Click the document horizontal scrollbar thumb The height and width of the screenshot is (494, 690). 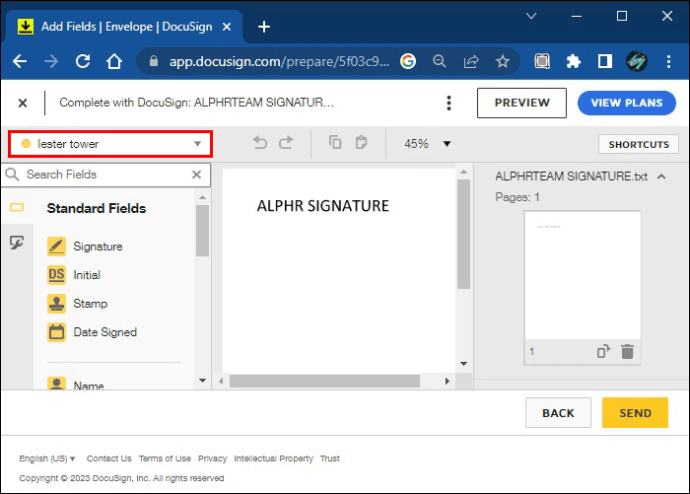pyautogui.click(x=325, y=381)
